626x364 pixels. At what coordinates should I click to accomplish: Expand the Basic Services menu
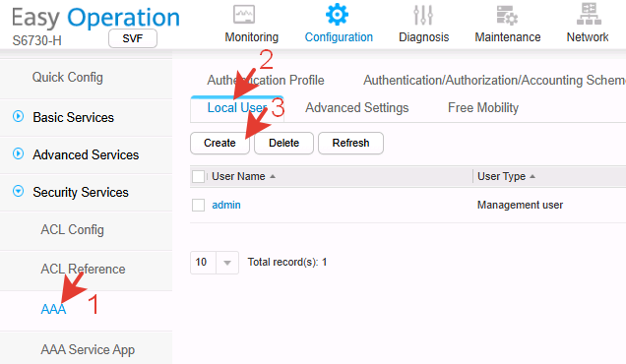click(19, 116)
